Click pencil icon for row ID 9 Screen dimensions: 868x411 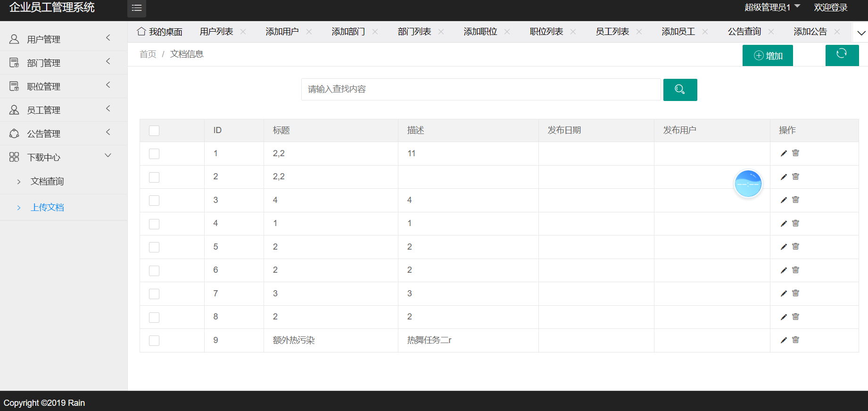pos(784,340)
